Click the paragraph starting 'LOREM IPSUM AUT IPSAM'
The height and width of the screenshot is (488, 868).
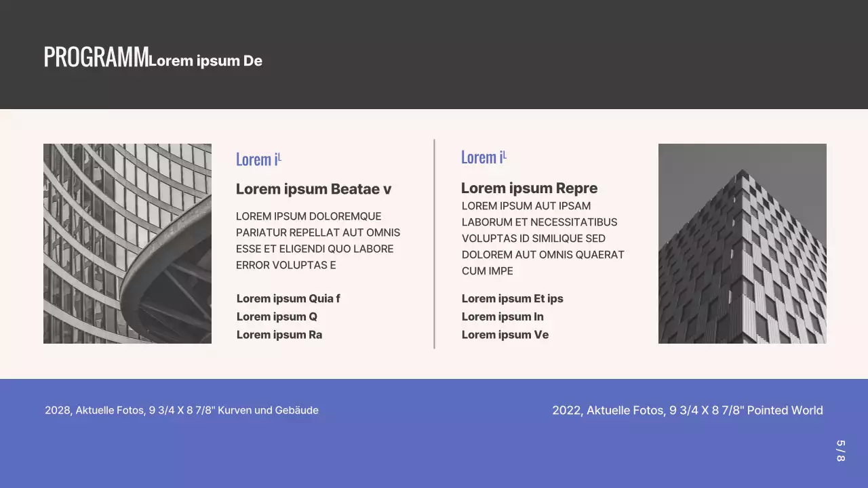tap(542, 238)
